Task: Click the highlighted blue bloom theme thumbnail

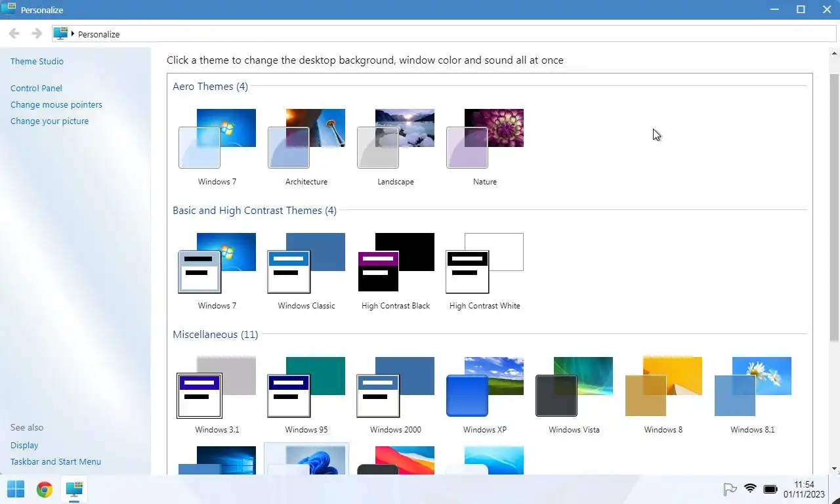Action: tap(306, 459)
